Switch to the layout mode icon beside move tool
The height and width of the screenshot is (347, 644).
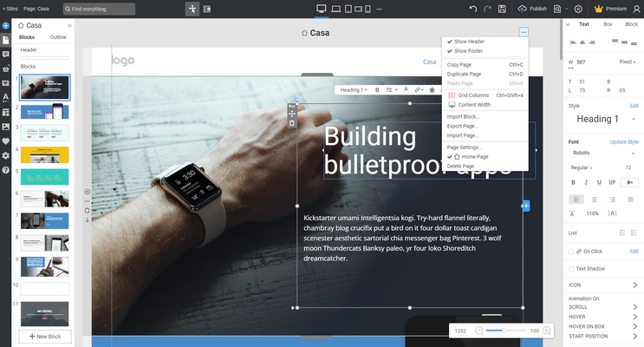[x=207, y=9]
